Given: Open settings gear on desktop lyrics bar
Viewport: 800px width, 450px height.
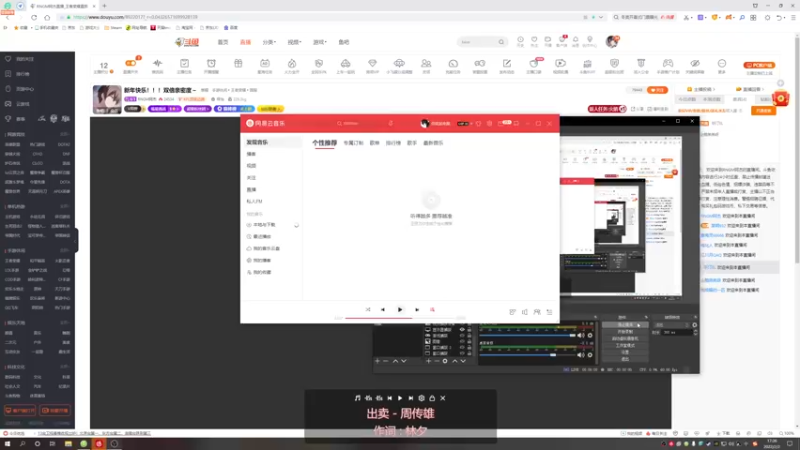Looking at the screenshot, I should (x=421, y=398).
